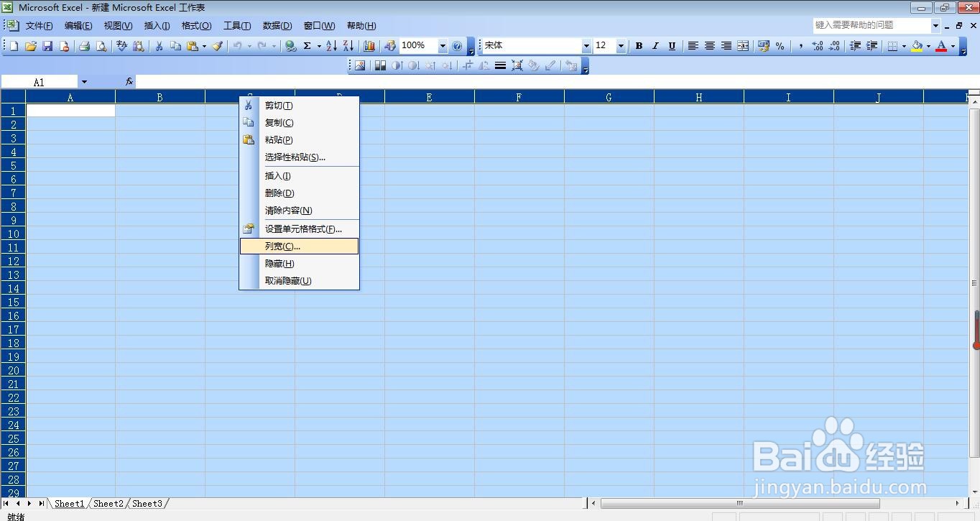The width and height of the screenshot is (980, 521).
Task: Expand the Font Color dropdown arrow
Action: (953, 46)
